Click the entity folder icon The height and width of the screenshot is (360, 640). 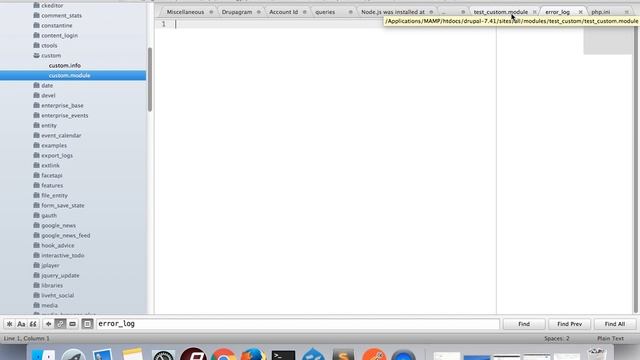point(36,125)
